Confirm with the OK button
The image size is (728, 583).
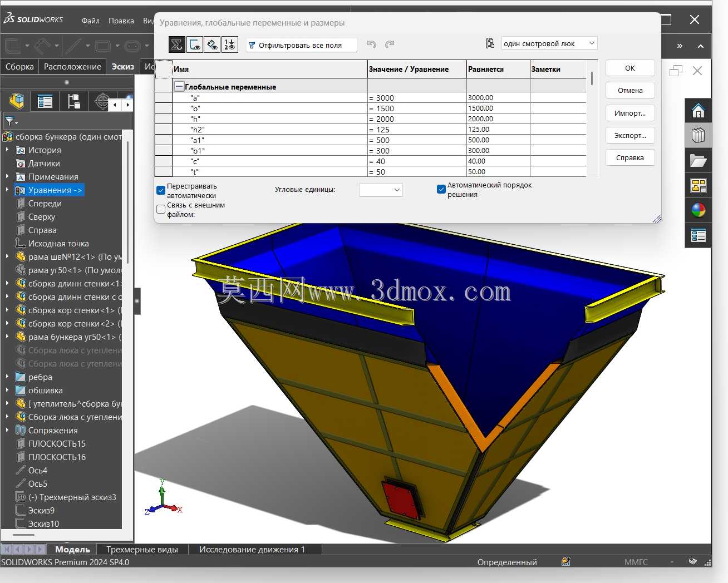(630, 68)
